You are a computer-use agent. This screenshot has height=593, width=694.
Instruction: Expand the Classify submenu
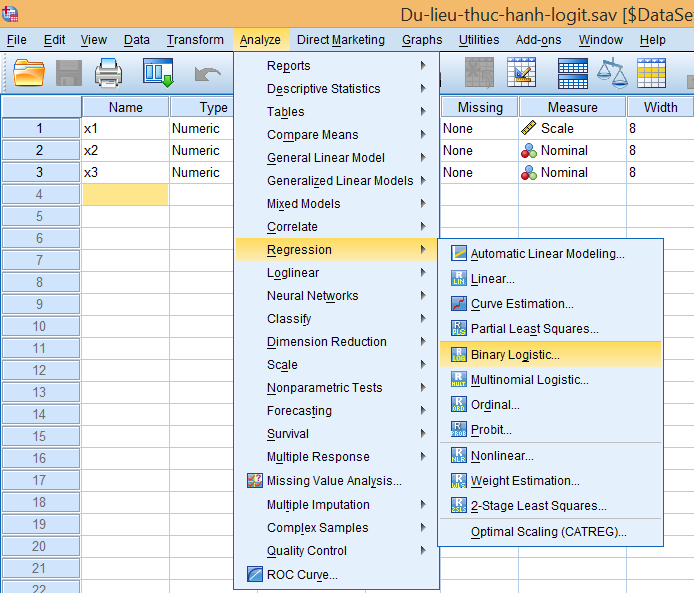coord(337,319)
